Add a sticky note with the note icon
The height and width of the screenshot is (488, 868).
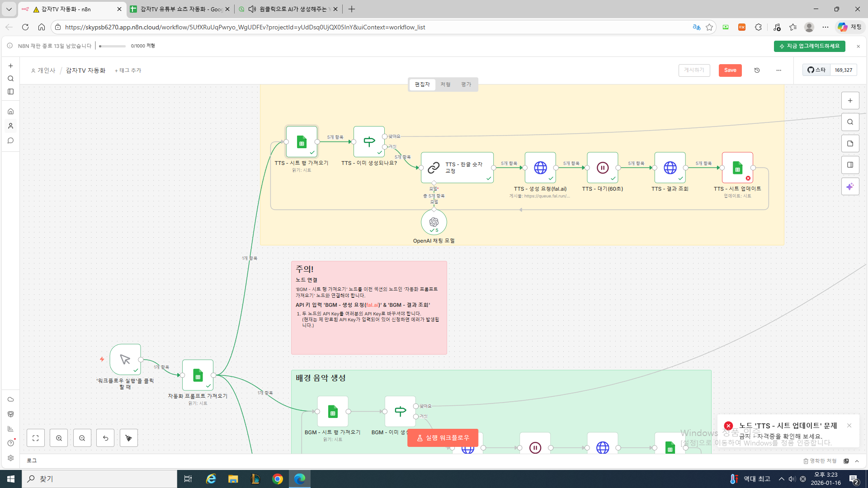850,144
